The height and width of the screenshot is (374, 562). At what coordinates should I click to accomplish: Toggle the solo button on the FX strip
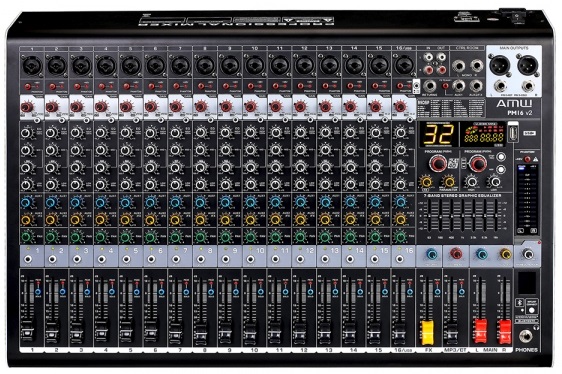pyautogui.click(x=437, y=292)
